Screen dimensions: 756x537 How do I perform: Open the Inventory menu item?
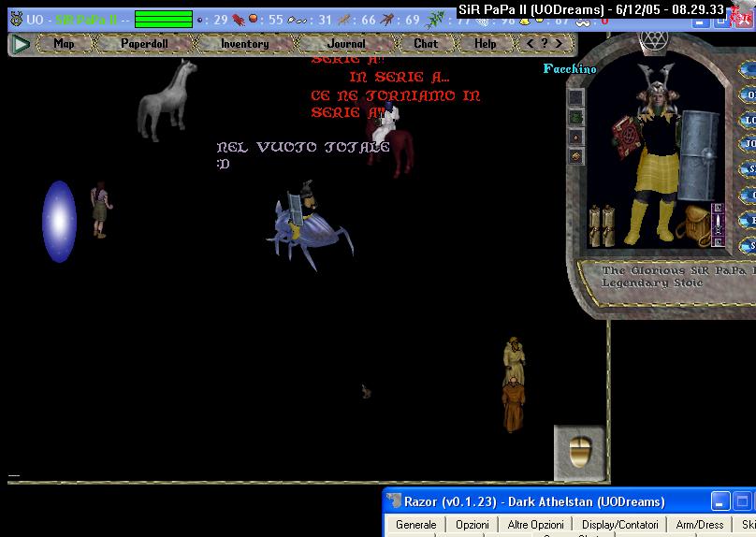click(x=245, y=44)
